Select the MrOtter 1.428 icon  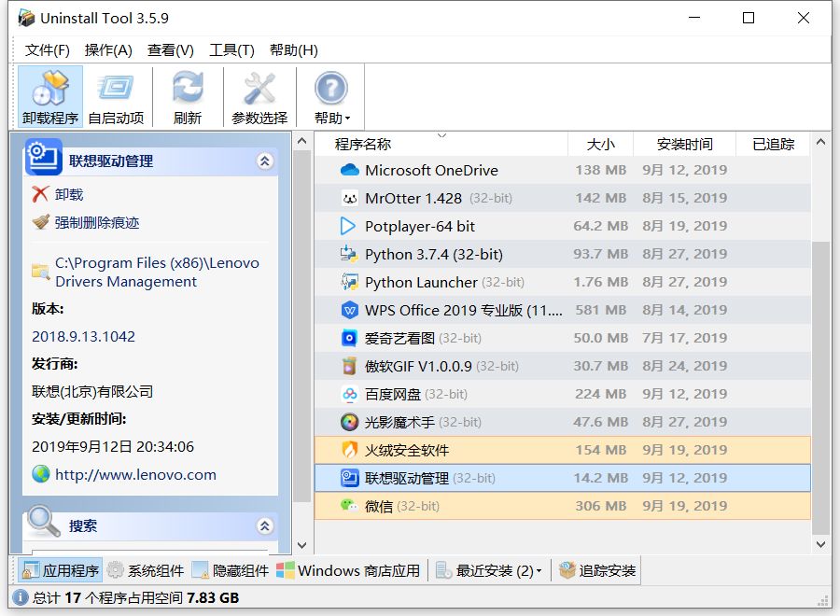pyautogui.click(x=349, y=199)
